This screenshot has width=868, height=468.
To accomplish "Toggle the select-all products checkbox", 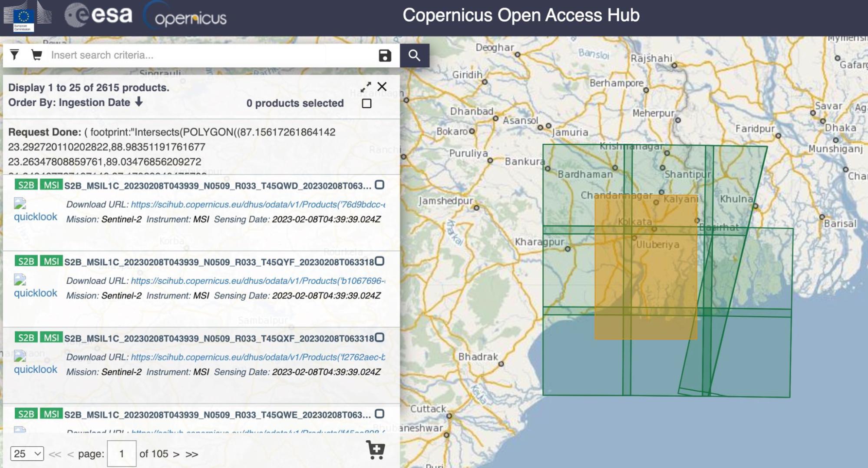I will [367, 103].
